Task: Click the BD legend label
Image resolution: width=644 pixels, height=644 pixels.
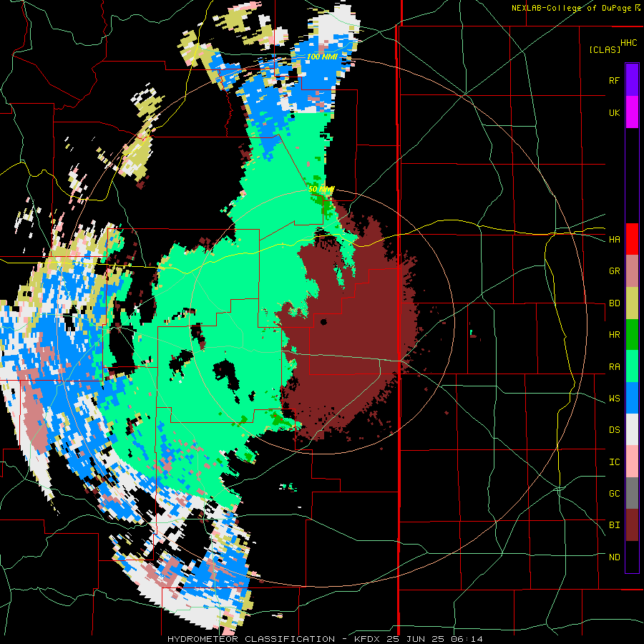Action: pyautogui.click(x=614, y=303)
